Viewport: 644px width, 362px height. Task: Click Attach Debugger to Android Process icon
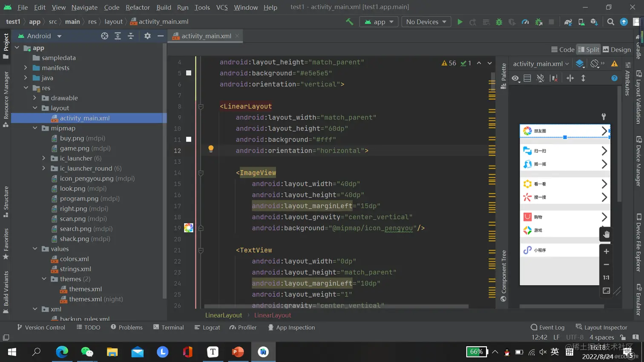pos(538,22)
